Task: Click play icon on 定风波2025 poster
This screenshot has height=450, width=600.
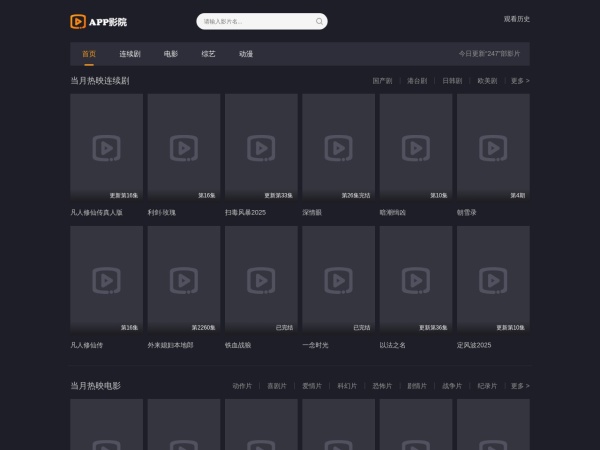Action: coord(493,280)
